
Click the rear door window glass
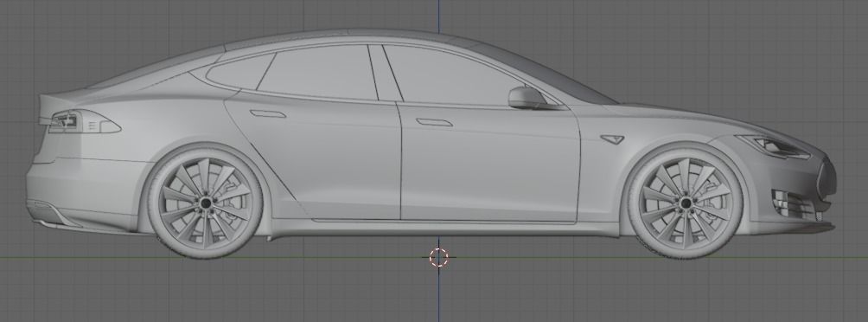[319, 72]
